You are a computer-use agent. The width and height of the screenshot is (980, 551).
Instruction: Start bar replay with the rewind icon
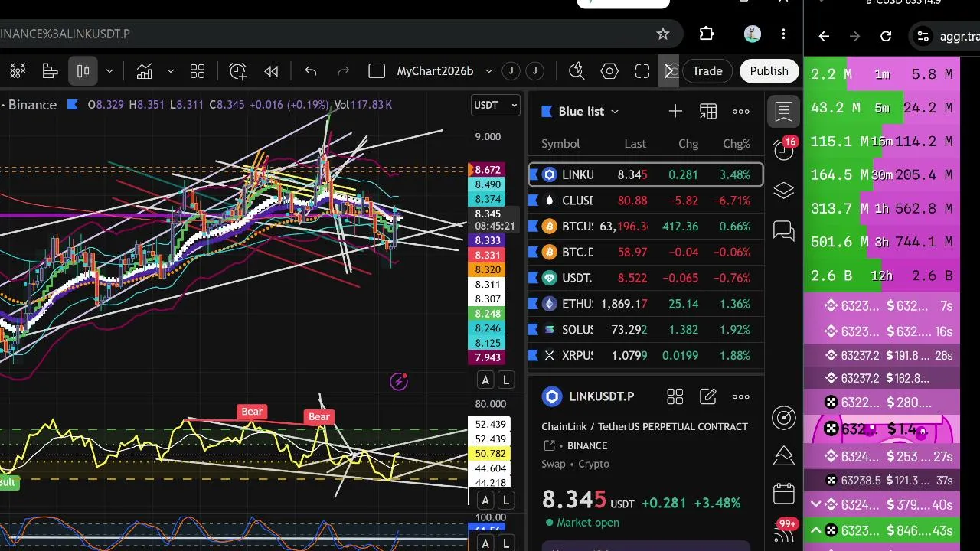pyautogui.click(x=271, y=71)
